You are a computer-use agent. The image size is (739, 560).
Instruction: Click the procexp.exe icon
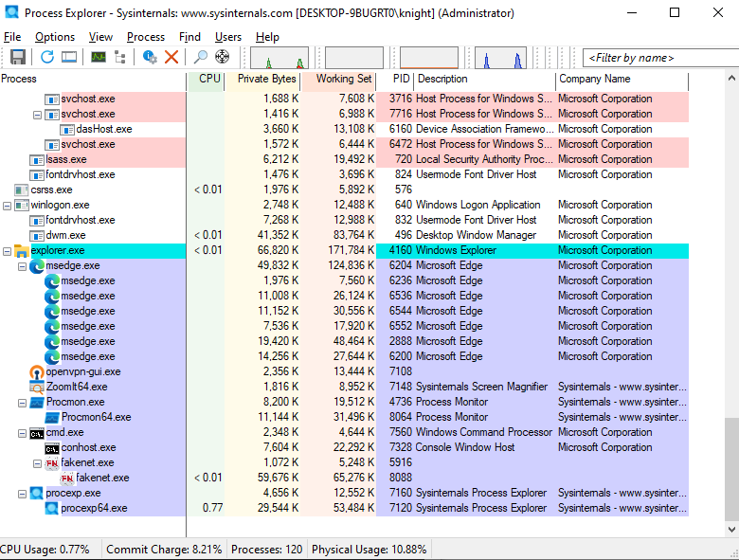(37, 493)
